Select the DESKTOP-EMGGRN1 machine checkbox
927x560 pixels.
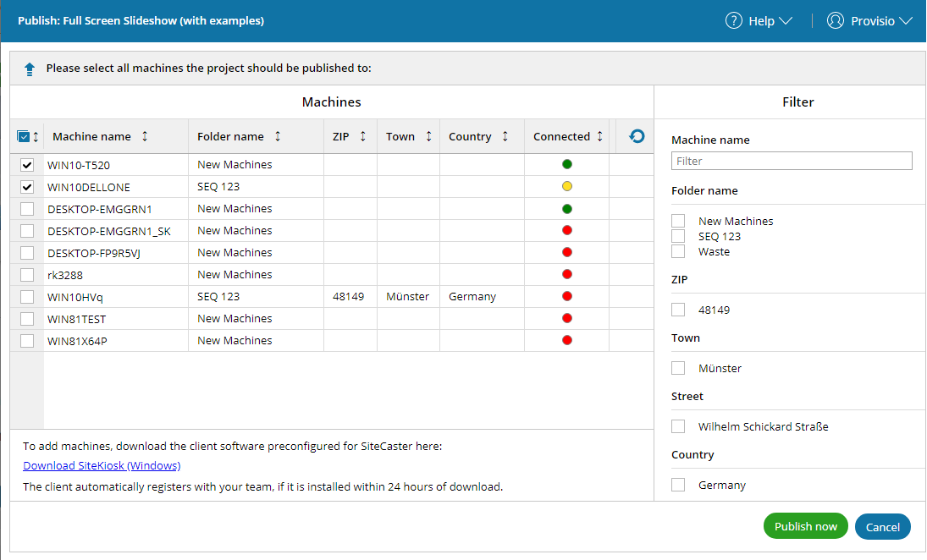point(27,209)
